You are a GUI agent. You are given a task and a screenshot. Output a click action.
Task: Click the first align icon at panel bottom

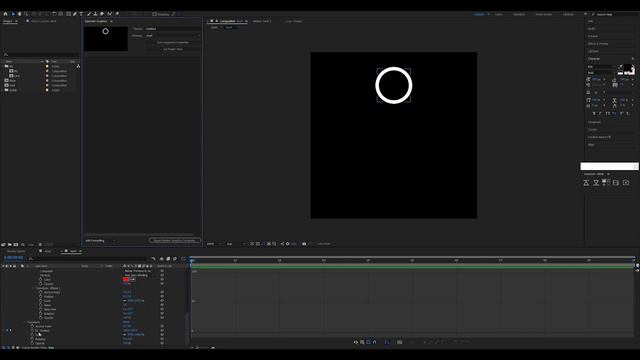coord(586,182)
